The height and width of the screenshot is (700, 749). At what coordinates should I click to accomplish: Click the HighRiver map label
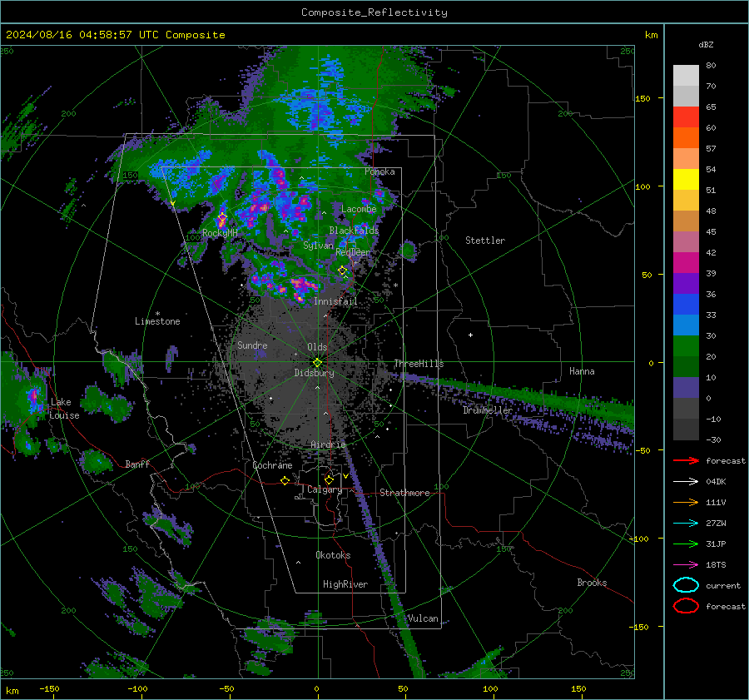coord(345,584)
